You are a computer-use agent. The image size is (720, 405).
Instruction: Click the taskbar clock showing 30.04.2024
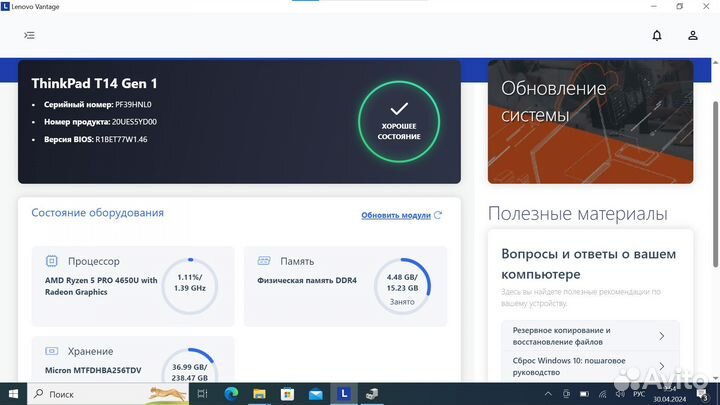pos(669,394)
